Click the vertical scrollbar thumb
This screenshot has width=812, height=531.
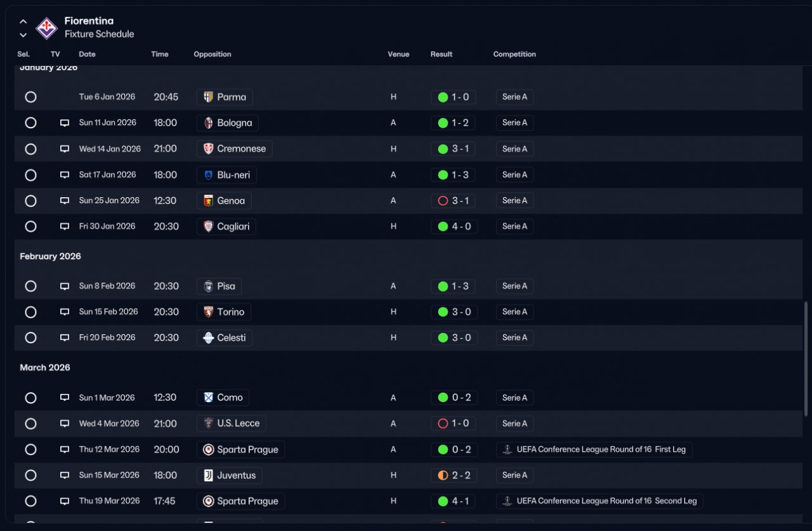tap(806, 358)
